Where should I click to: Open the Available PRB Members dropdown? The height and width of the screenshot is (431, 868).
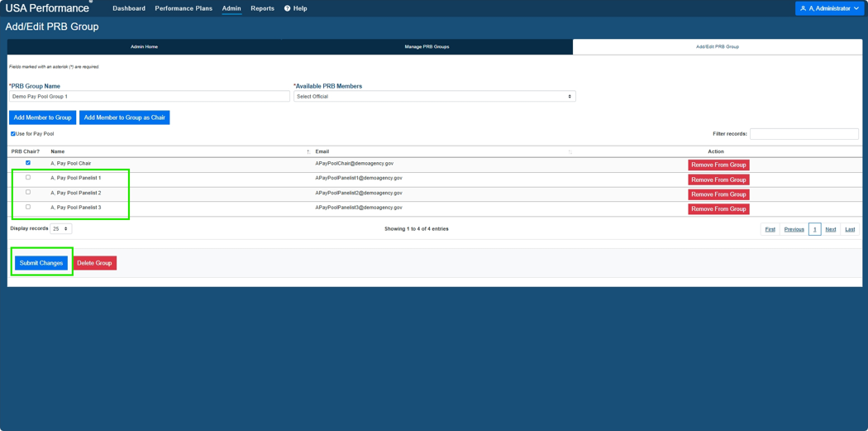pos(435,97)
